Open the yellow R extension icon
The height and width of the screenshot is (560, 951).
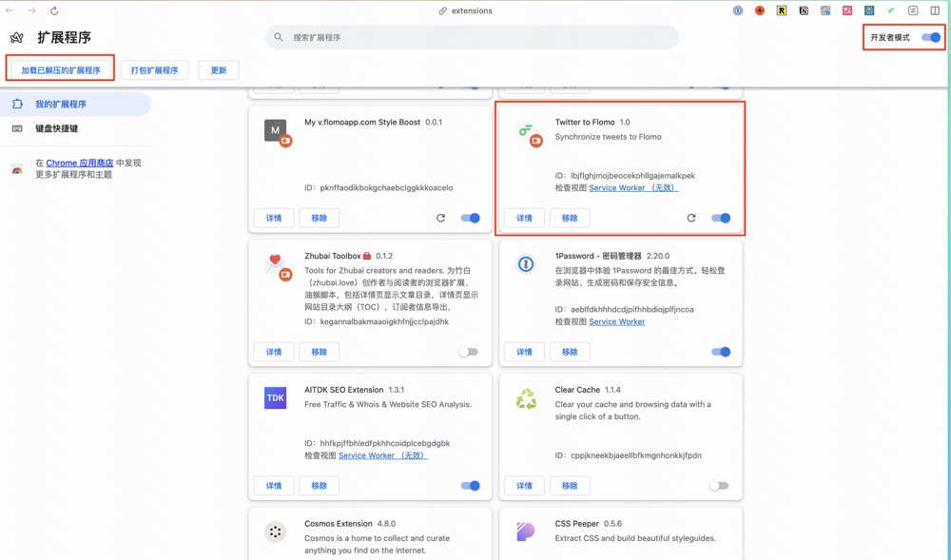pyautogui.click(x=782, y=10)
